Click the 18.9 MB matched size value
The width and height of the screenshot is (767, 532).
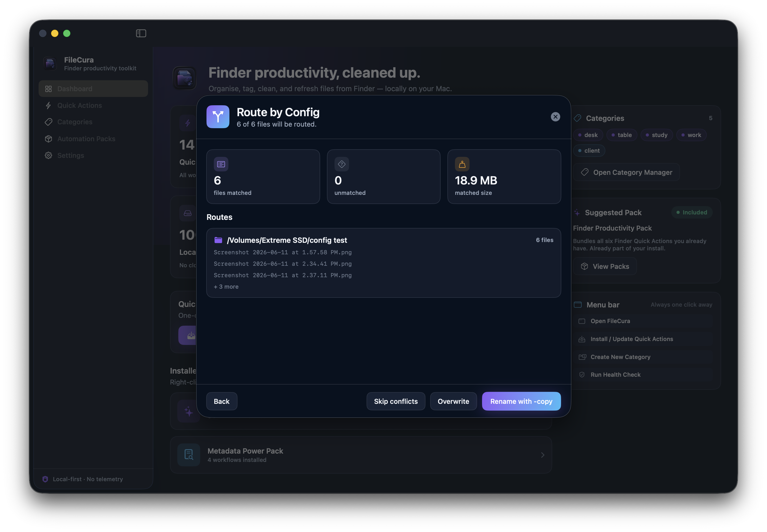476,180
